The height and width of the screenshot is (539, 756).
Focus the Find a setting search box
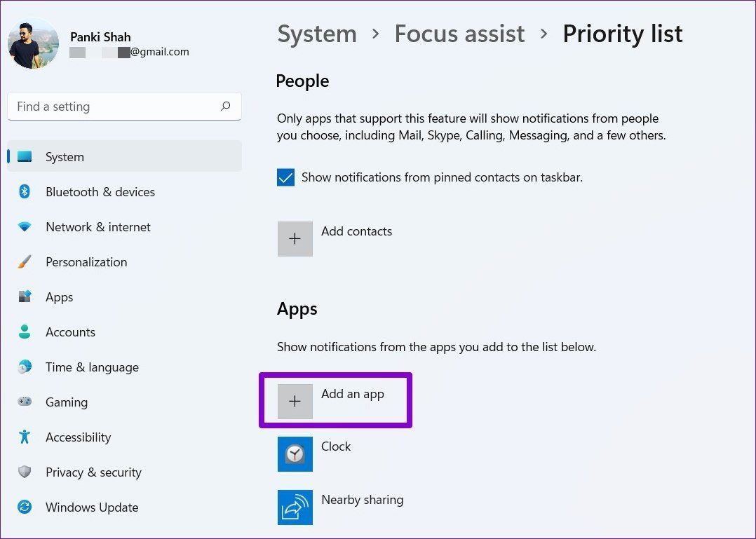coord(124,107)
